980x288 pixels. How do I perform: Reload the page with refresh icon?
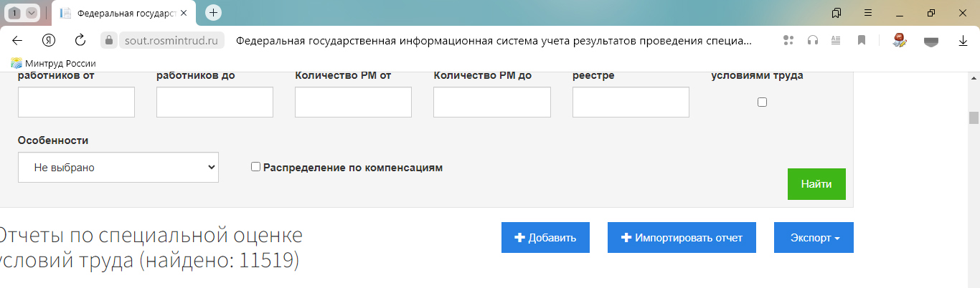pos(80,40)
